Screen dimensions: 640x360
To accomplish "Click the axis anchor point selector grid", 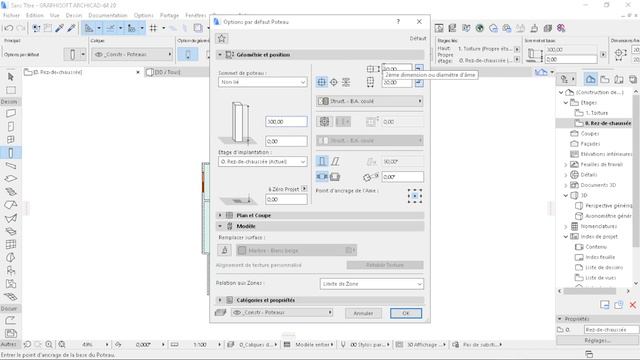I will (x=415, y=196).
